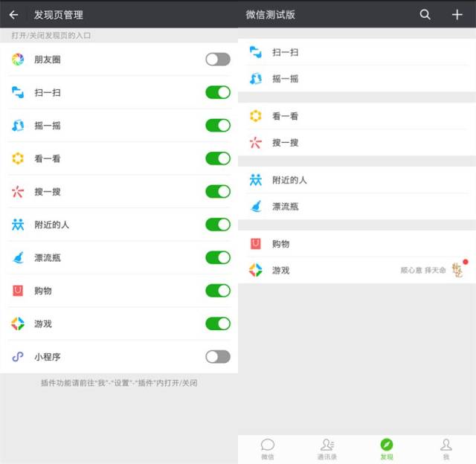Select the 发现 discover tab
The image size is (476, 464).
[x=387, y=449]
